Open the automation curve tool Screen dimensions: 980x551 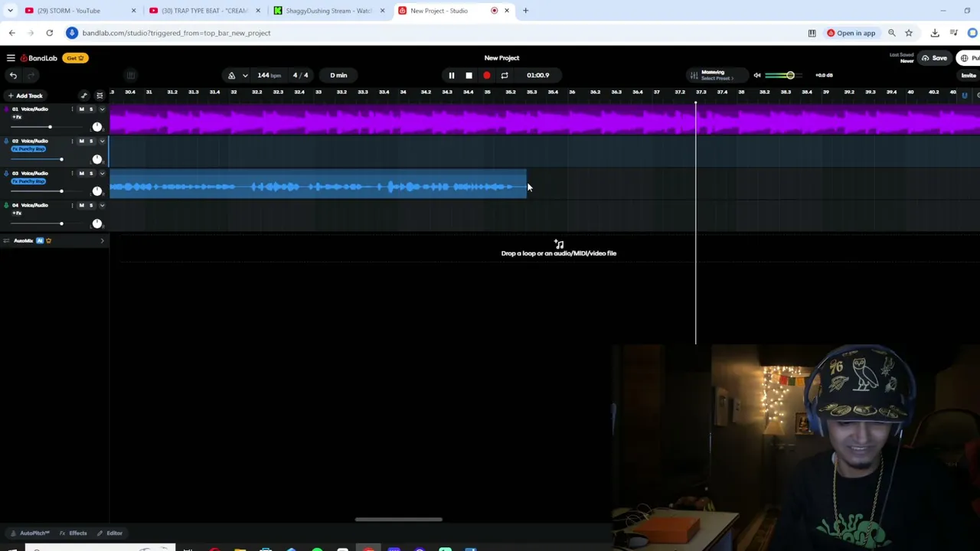click(84, 96)
